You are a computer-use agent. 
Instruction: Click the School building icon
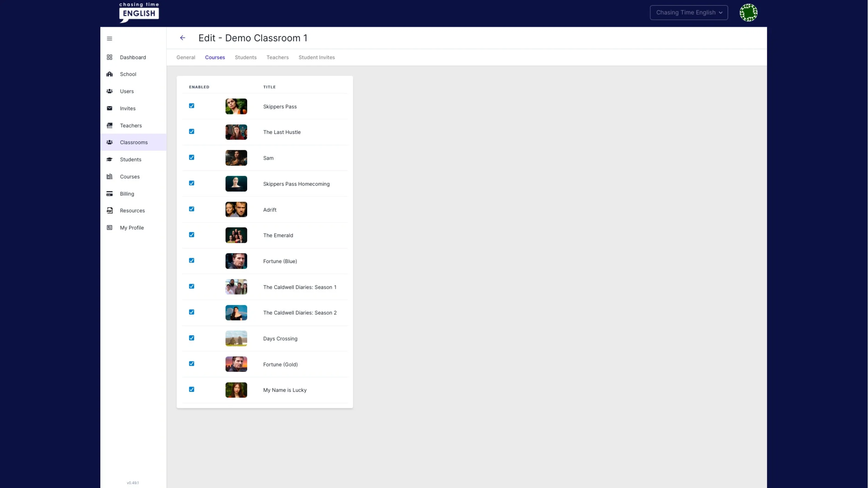[109, 74]
